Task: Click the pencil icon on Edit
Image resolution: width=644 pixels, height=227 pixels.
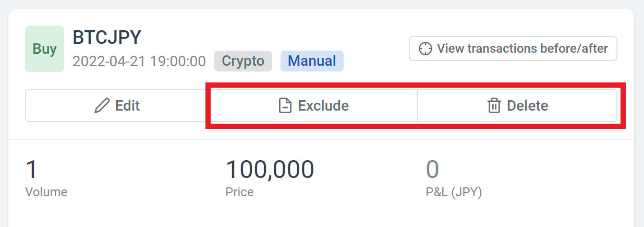Action: tap(102, 106)
